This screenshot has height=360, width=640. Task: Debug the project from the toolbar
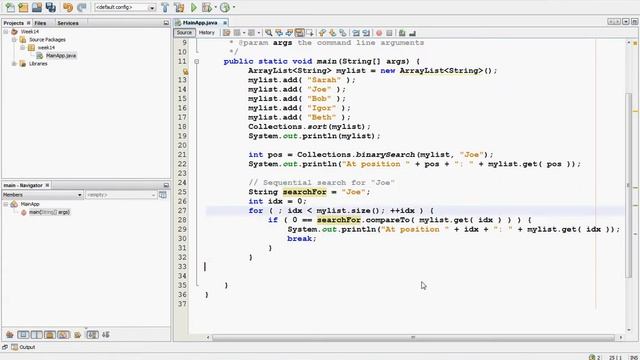[x=207, y=7]
